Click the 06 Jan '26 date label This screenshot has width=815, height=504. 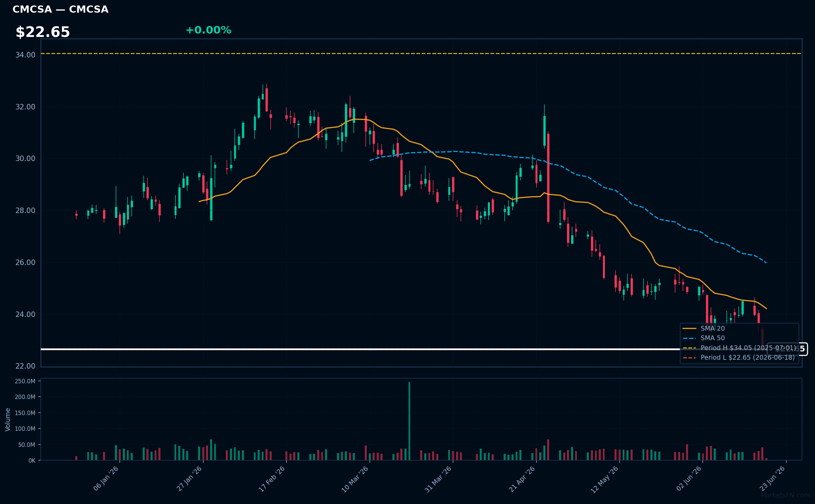106,479
